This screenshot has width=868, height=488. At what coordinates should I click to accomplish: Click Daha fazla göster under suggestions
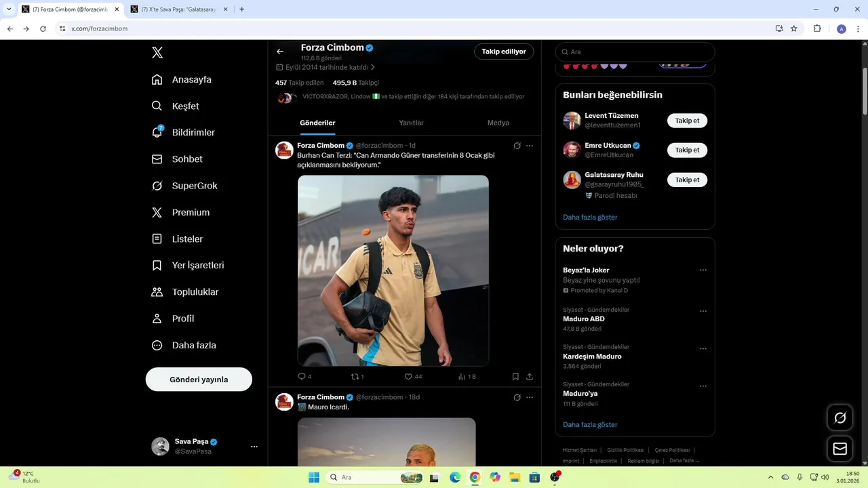(590, 218)
